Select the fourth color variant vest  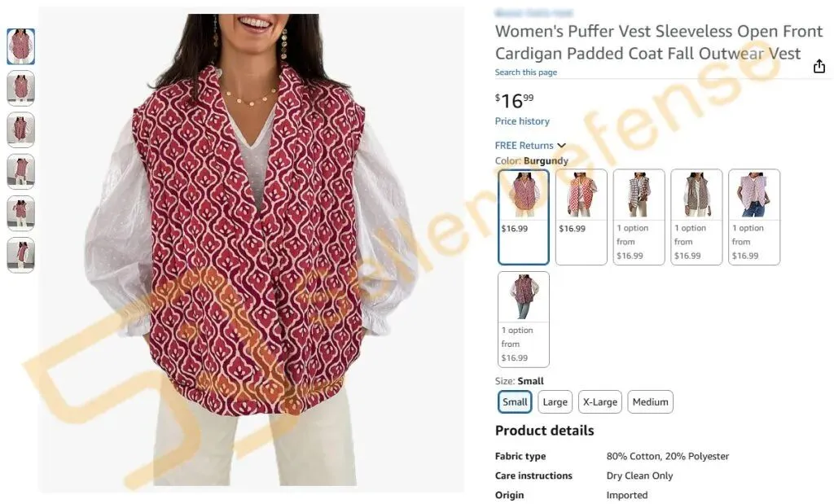[696, 217]
